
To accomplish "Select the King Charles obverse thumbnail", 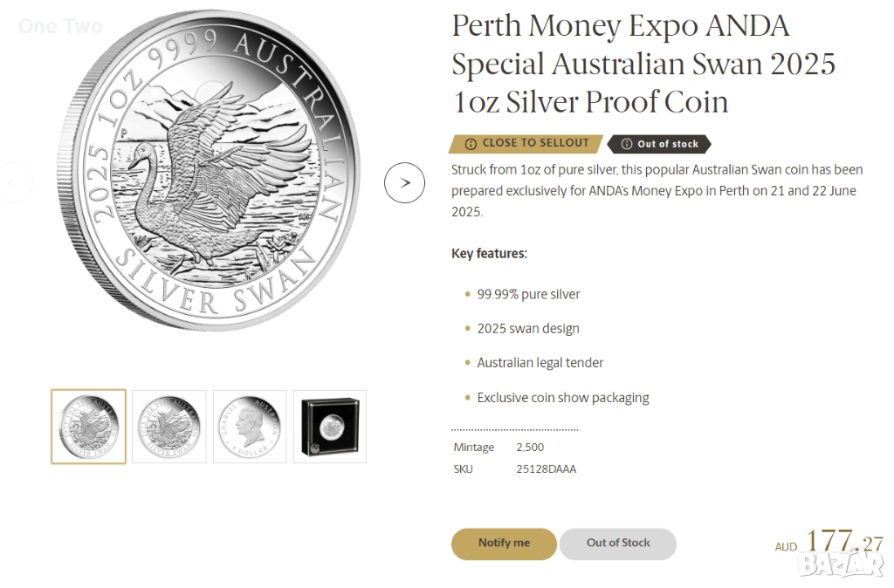I will point(250,427).
